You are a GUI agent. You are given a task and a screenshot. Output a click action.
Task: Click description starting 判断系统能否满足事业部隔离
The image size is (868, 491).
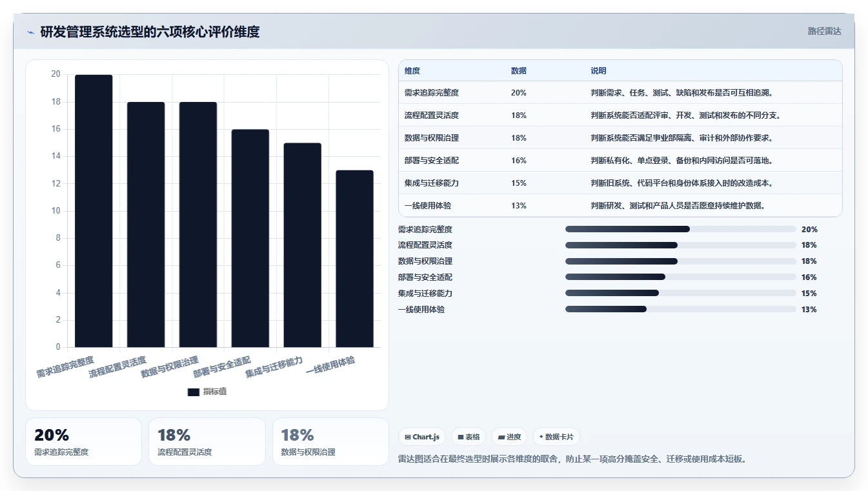pos(682,137)
